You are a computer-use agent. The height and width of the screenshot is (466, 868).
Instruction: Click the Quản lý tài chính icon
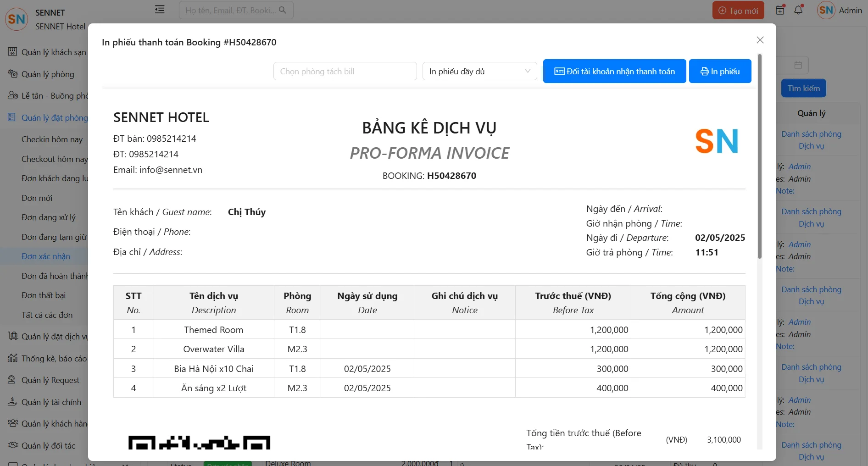point(12,402)
